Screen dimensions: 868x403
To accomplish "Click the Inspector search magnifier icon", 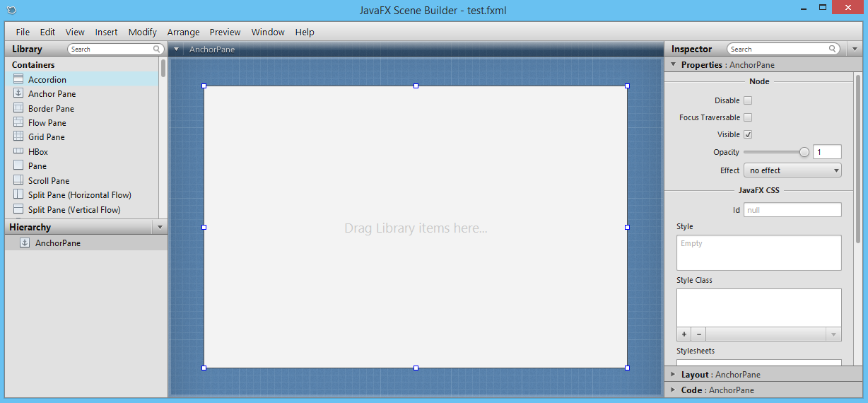I will coord(833,49).
